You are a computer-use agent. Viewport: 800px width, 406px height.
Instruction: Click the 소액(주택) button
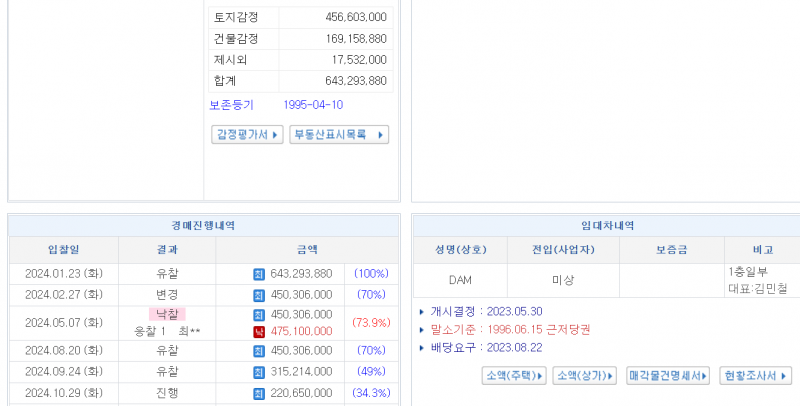point(514,376)
